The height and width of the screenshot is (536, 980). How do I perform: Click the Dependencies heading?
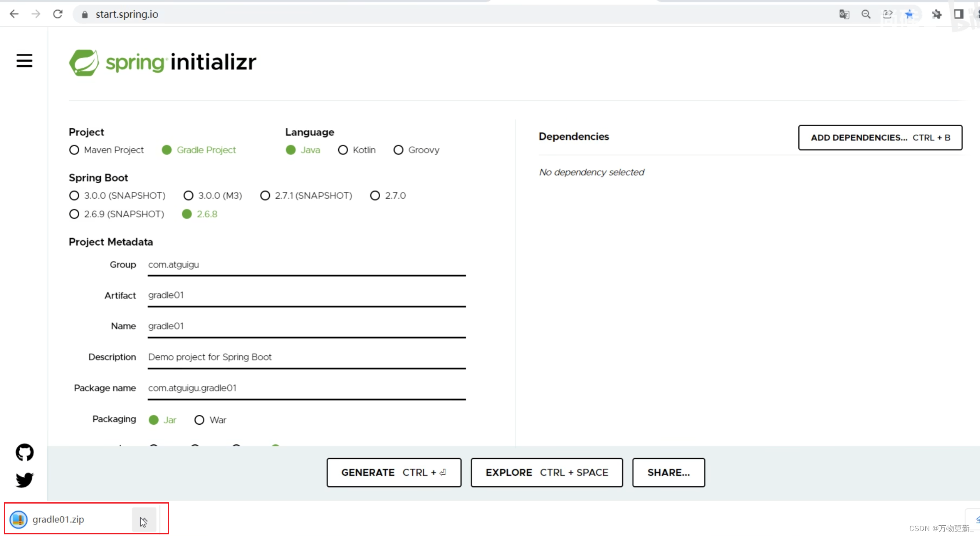pyautogui.click(x=574, y=136)
